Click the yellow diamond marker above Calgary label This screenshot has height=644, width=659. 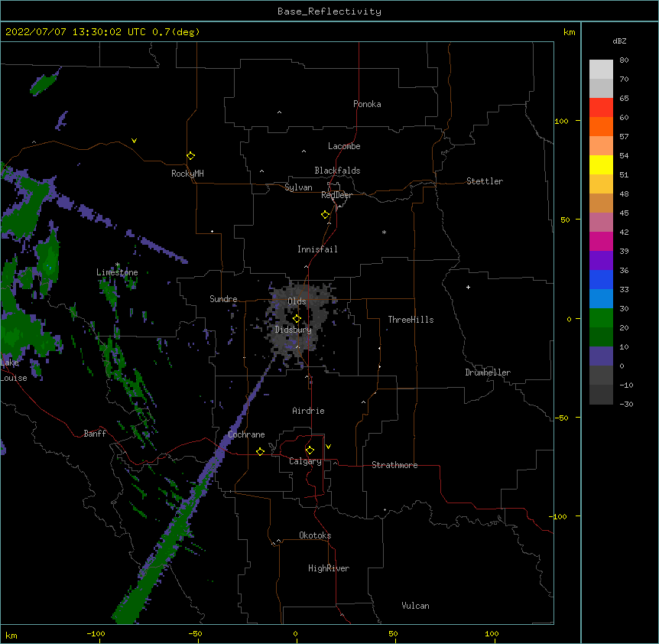(310, 450)
